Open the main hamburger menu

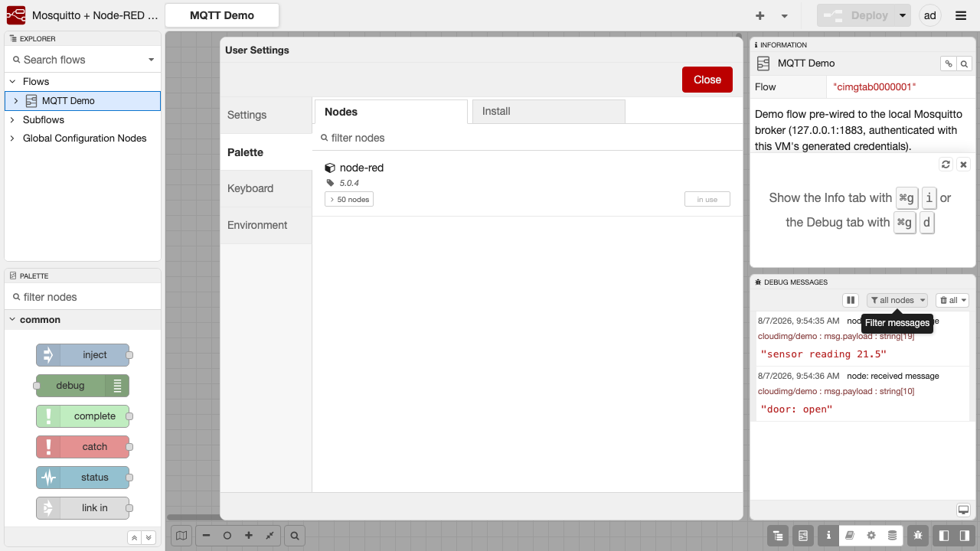point(961,15)
